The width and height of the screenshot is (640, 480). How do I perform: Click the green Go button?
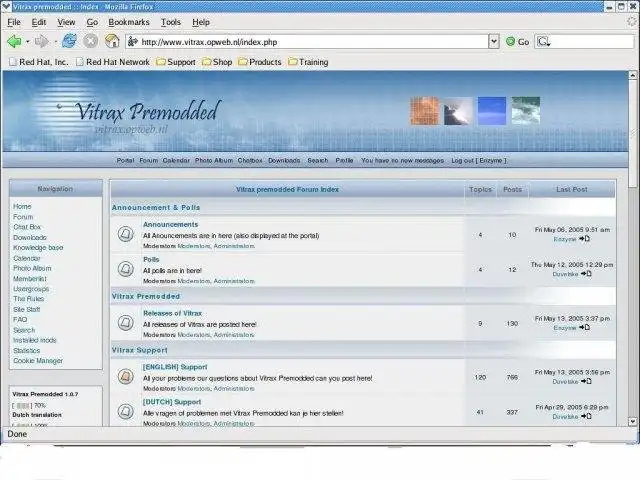click(x=517, y=42)
